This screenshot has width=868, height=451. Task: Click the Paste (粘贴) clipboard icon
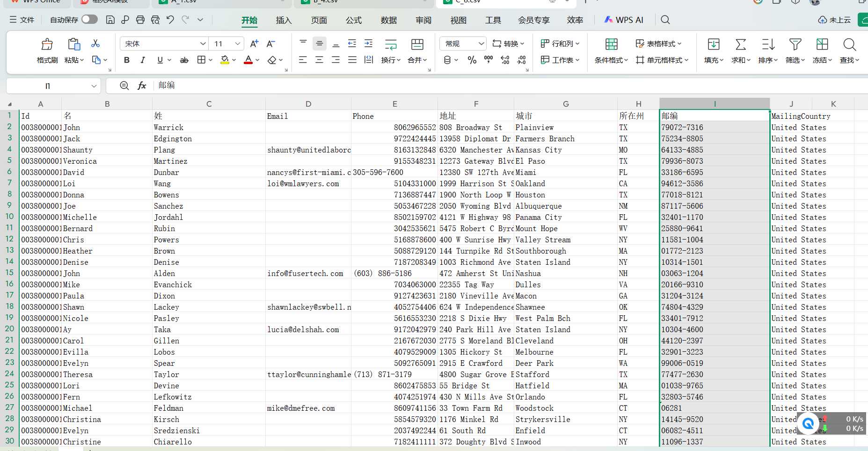[74, 44]
